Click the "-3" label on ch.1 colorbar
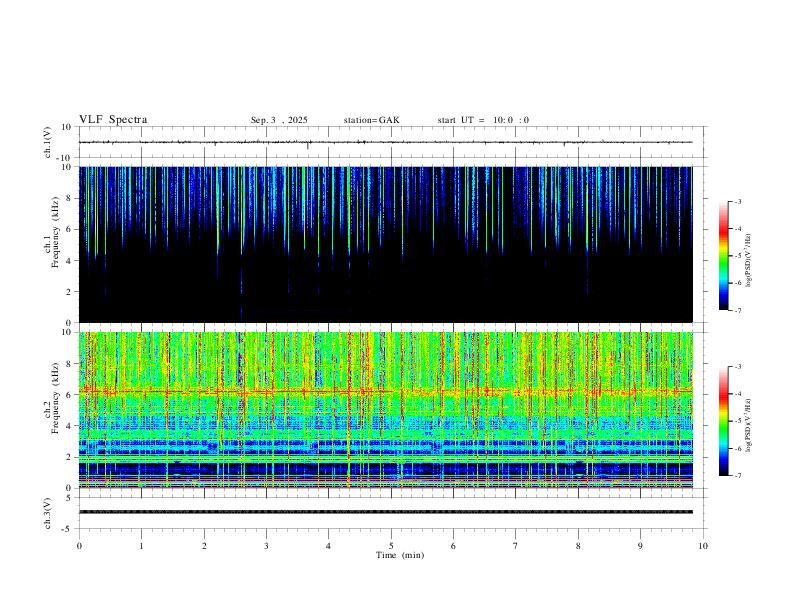 [737, 202]
